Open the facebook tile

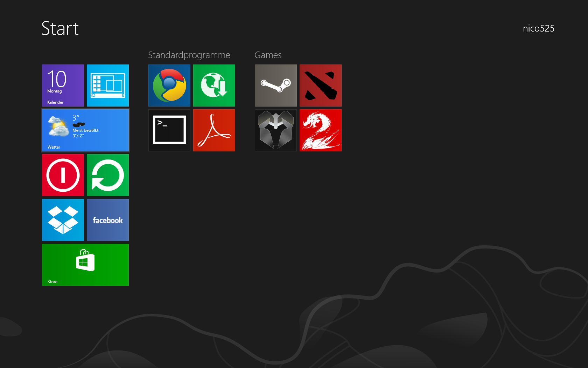(108, 220)
